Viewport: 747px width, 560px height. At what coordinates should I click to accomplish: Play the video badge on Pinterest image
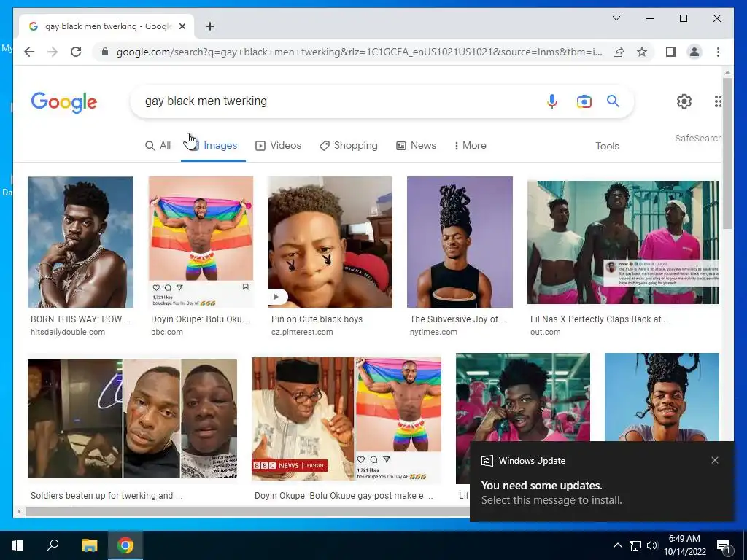click(x=278, y=297)
